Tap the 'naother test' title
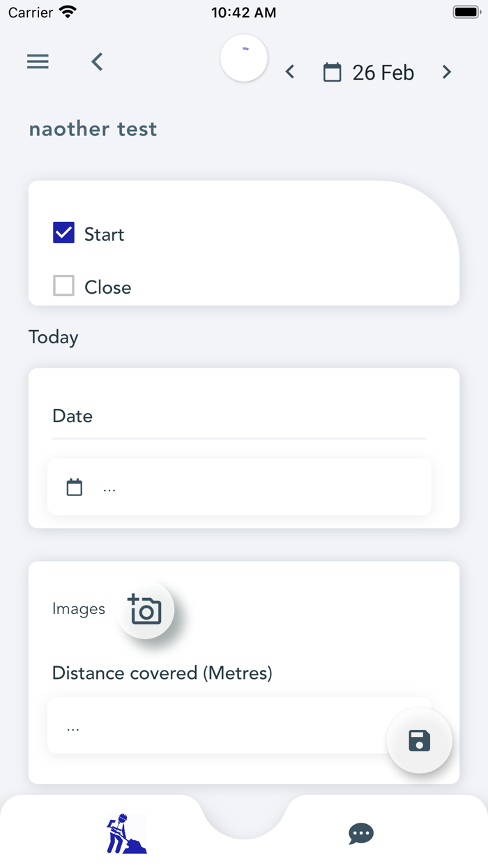The image size is (488, 868). pyautogui.click(x=93, y=128)
